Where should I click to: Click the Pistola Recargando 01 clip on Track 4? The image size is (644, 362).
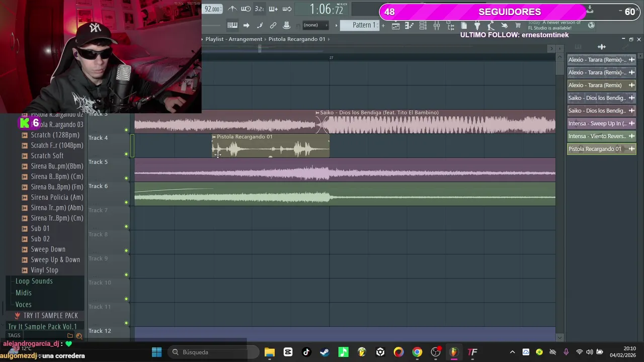271,146
